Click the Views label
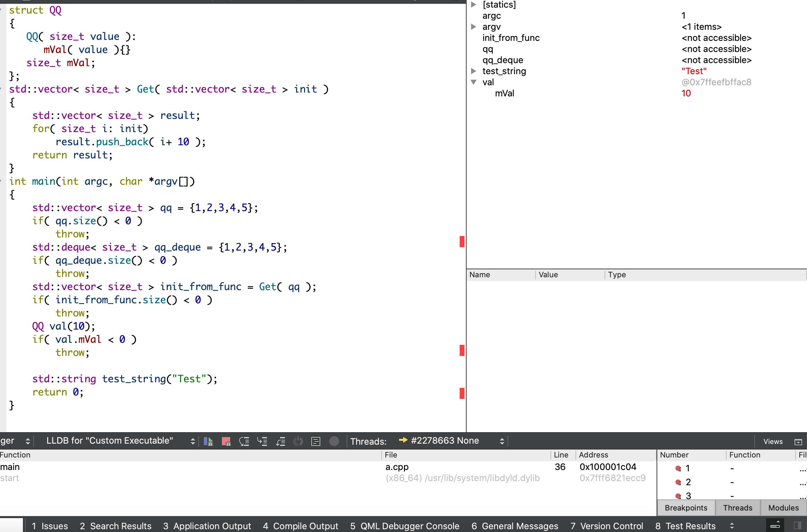807x532 pixels. coord(773,442)
